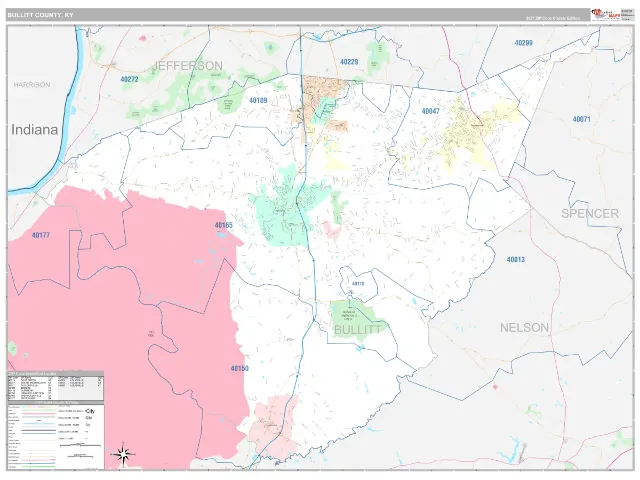The height and width of the screenshot is (480, 640).
Task: Click the 'JEFFERSON' county label
Action: tap(188, 66)
